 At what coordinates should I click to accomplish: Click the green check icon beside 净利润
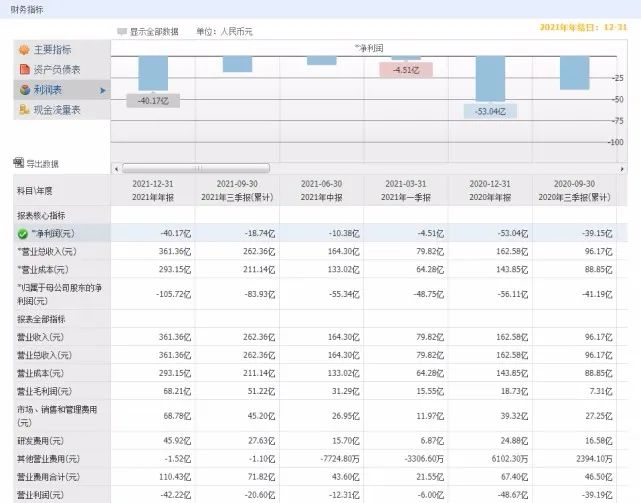(22, 234)
